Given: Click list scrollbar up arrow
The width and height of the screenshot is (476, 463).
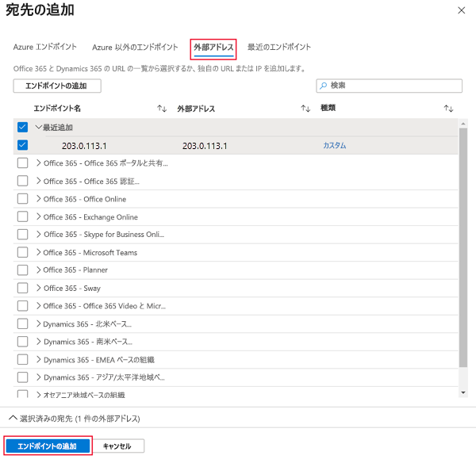Looking at the screenshot, I should click(463, 124).
